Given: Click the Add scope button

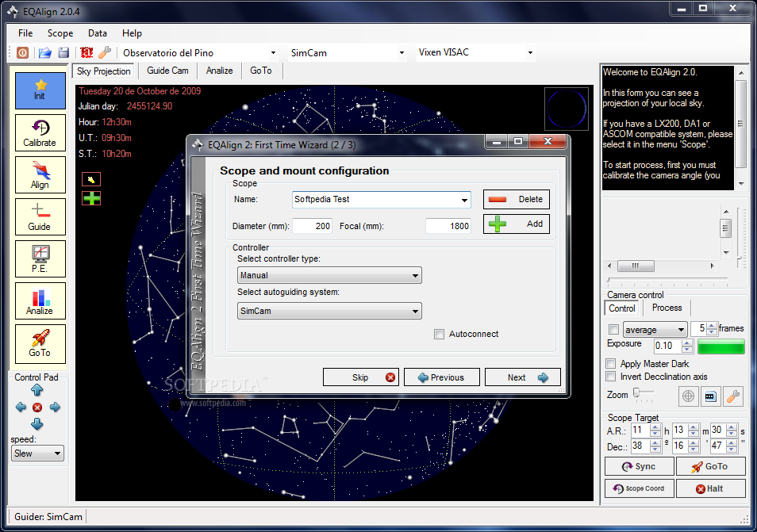Looking at the screenshot, I should 516,224.
